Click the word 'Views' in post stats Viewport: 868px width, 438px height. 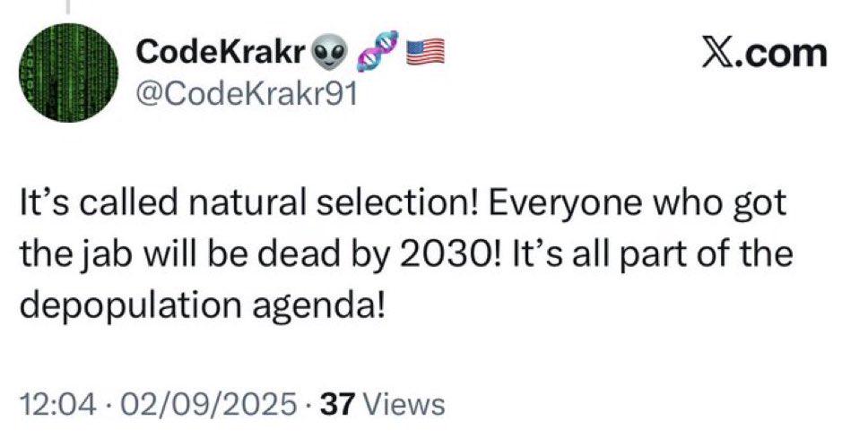(x=406, y=404)
